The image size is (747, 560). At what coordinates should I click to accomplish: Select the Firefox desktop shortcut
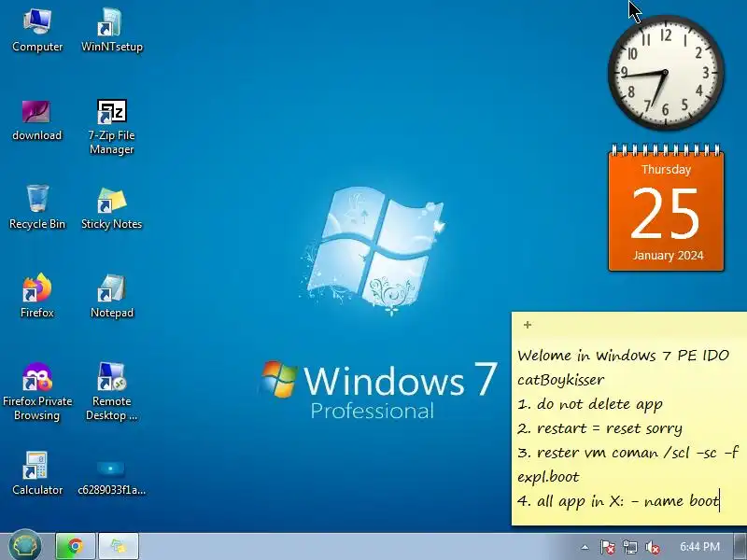click(36, 296)
